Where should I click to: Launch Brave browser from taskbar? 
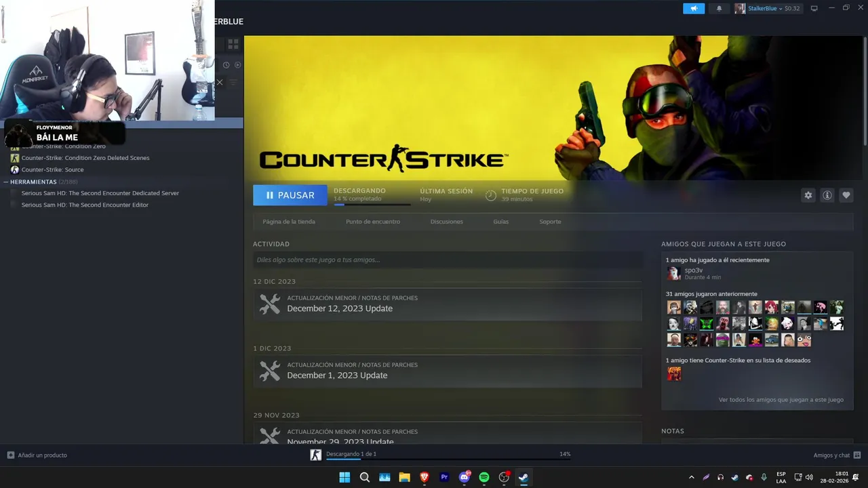(425, 477)
